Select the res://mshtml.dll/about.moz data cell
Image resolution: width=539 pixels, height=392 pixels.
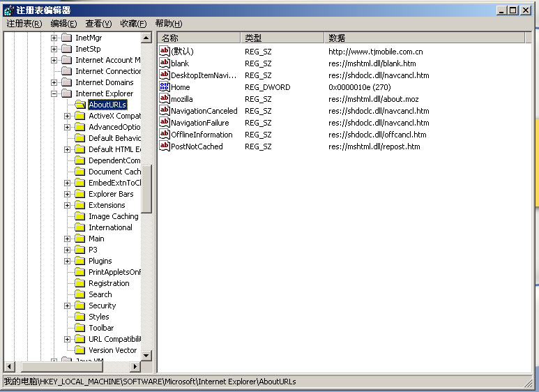click(x=373, y=99)
